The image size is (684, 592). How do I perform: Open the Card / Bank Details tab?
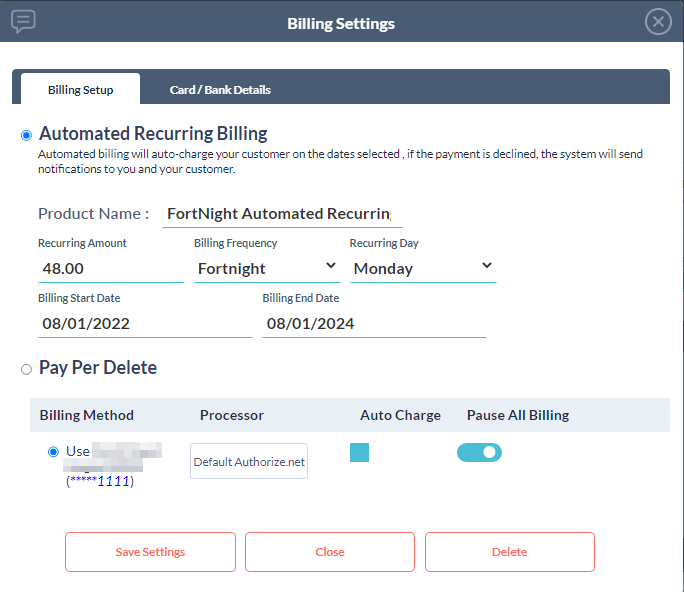click(220, 89)
